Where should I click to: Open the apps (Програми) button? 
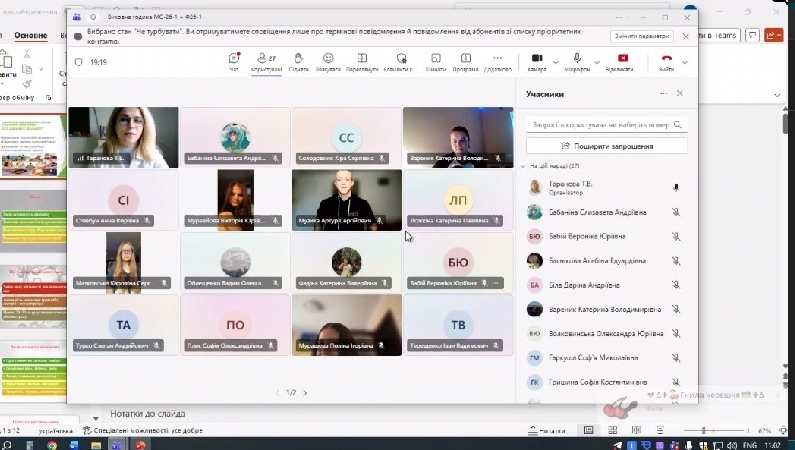pos(465,62)
